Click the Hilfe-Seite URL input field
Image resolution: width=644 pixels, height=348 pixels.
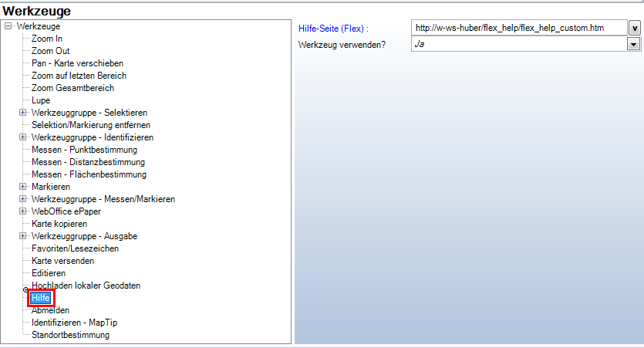coord(519,28)
